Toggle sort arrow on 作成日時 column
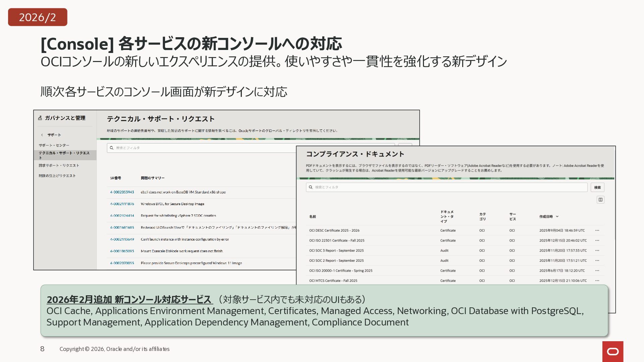This screenshot has height=362, width=644. 557,217
